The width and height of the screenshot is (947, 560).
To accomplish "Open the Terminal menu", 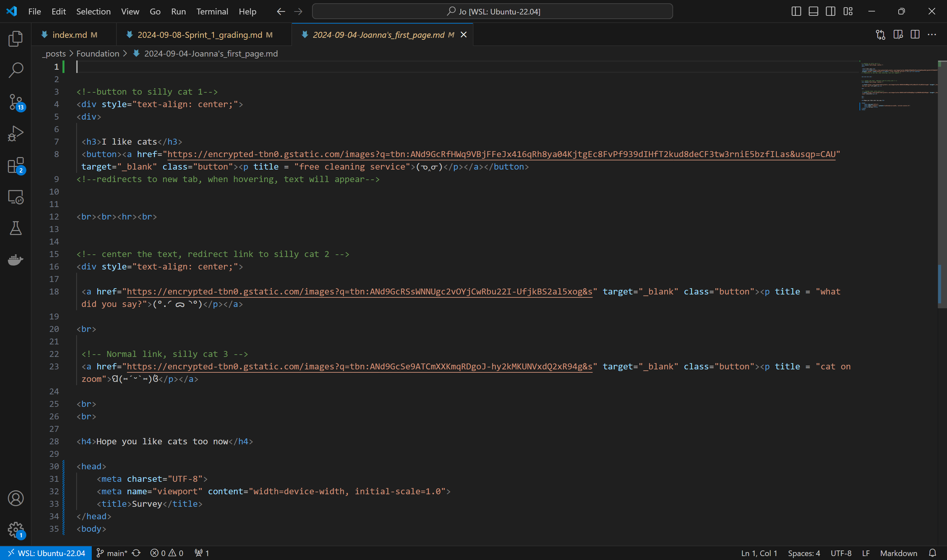I will (212, 11).
